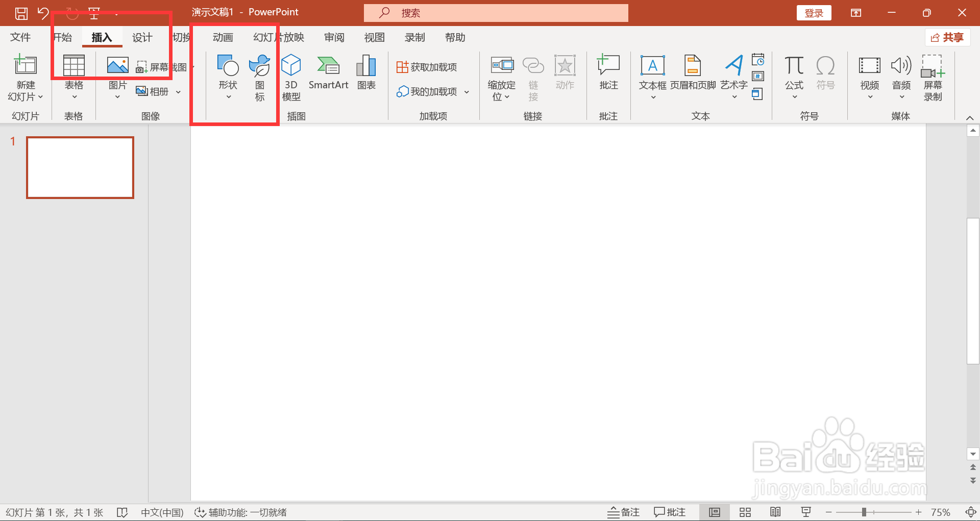
Task: Insert an object
Action: (757, 94)
